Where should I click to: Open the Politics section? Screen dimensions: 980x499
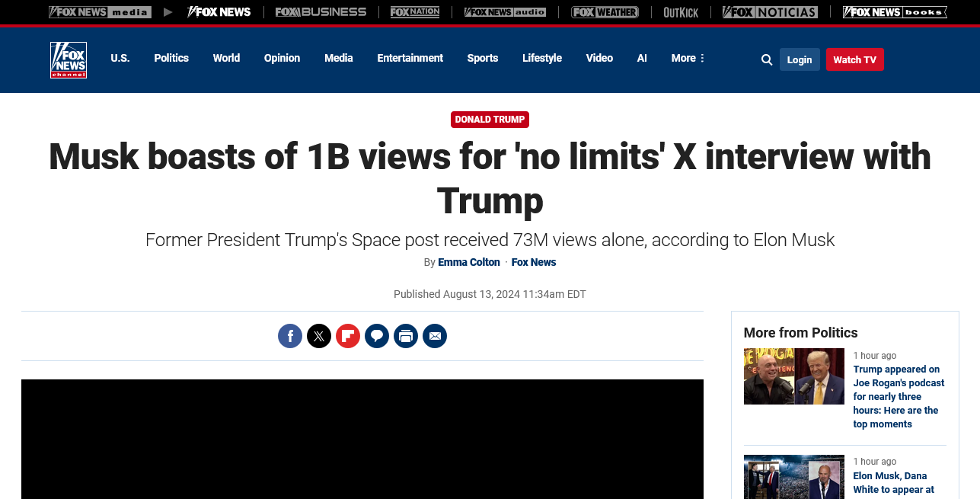171,58
